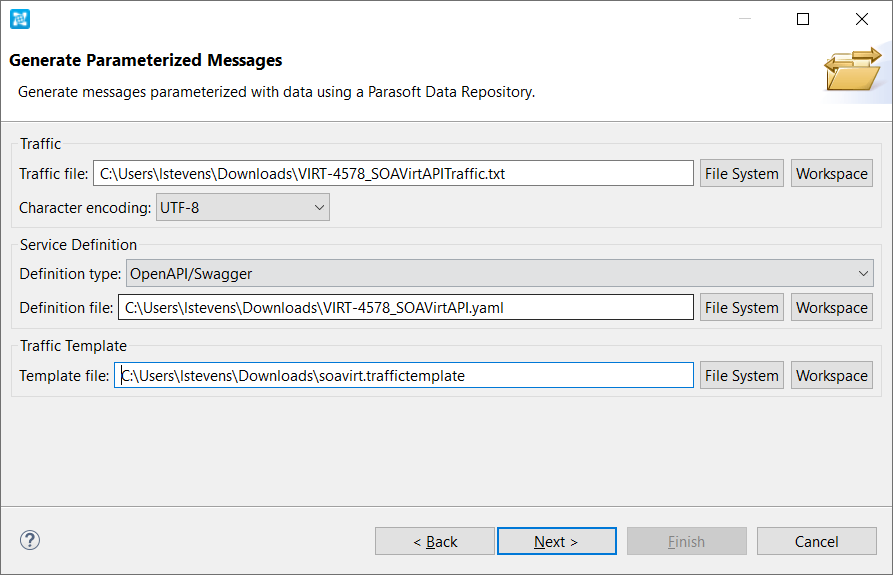
Task: Go Back to previous wizard page
Action: coord(435,541)
